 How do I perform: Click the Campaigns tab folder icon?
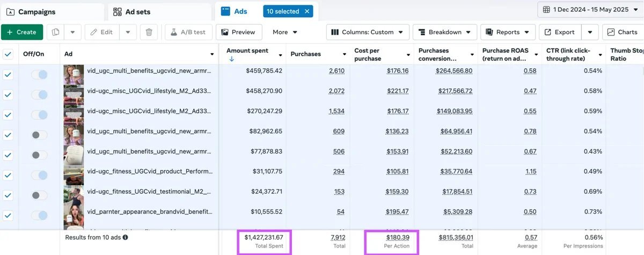[10, 12]
